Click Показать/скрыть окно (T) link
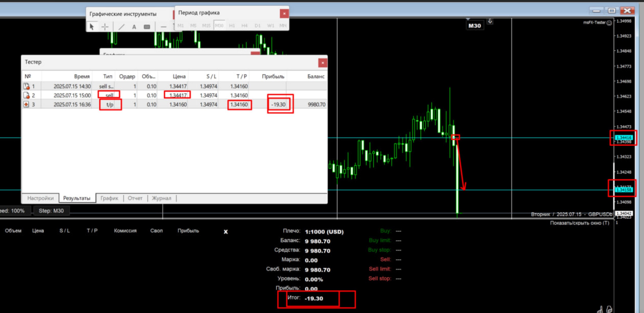This screenshot has width=644, height=313. point(579,223)
